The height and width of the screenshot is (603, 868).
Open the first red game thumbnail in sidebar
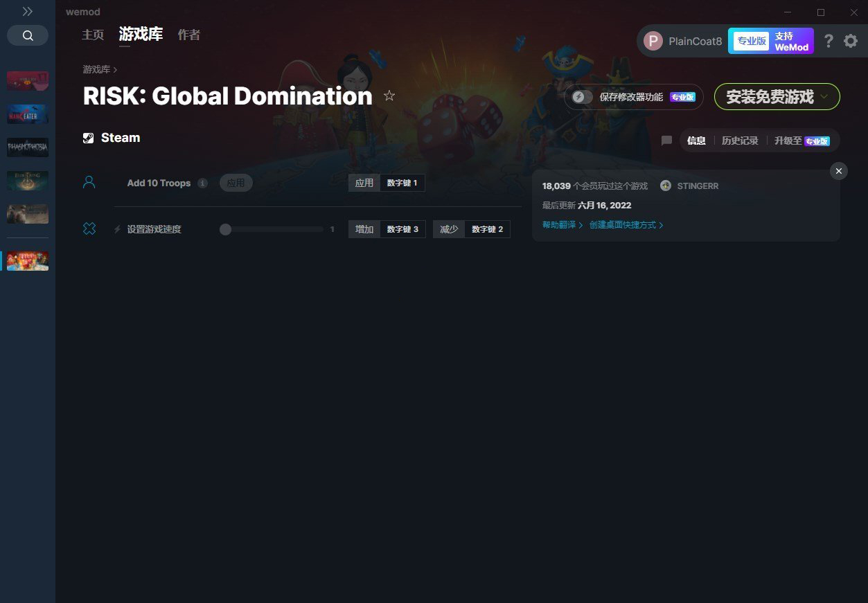[28, 81]
